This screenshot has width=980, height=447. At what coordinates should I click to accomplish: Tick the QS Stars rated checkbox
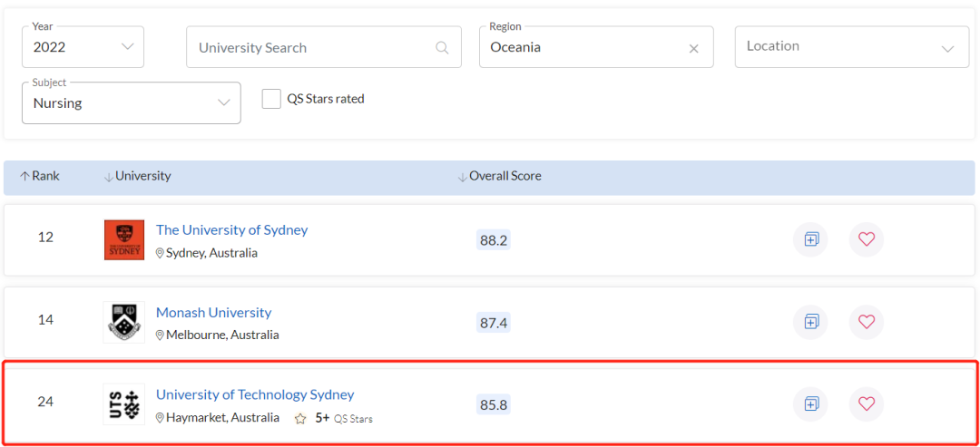coord(271,99)
